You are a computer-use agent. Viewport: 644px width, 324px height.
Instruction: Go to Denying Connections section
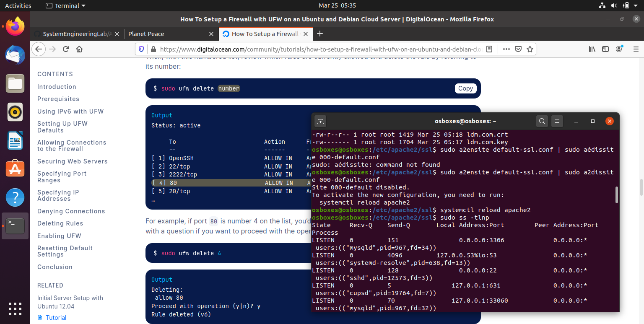click(x=71, y=211)
